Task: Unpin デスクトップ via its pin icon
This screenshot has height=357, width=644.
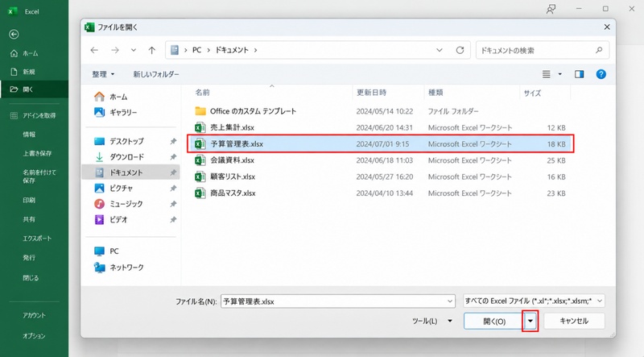Action: point(173,141)
